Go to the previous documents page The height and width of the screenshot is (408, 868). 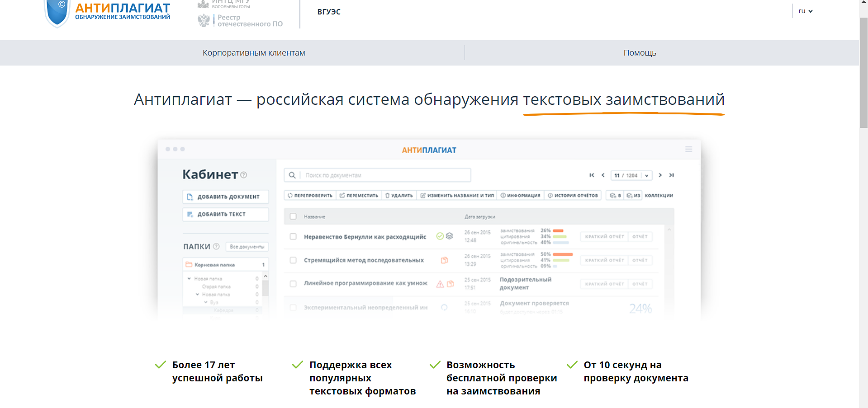tap(603, 175)
